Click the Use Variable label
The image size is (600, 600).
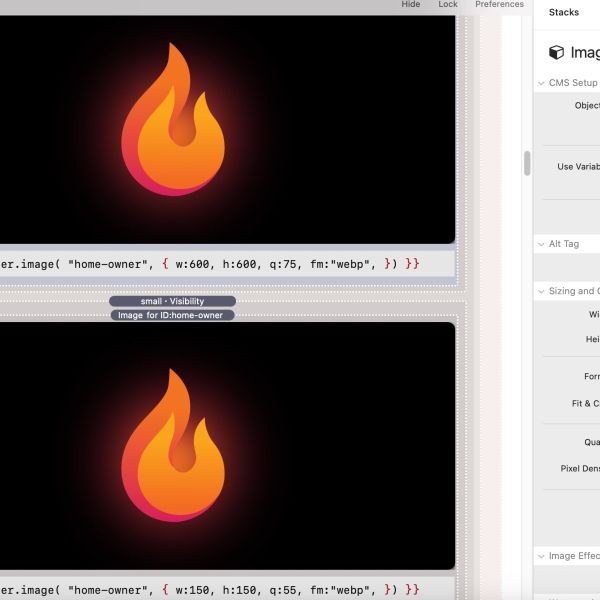pos(578,167)
